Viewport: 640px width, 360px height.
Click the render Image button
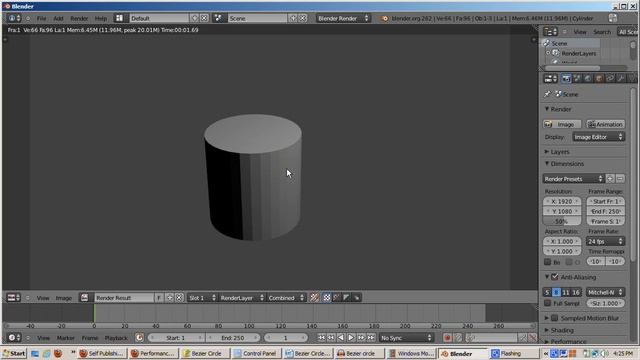[x=562, y=124]
